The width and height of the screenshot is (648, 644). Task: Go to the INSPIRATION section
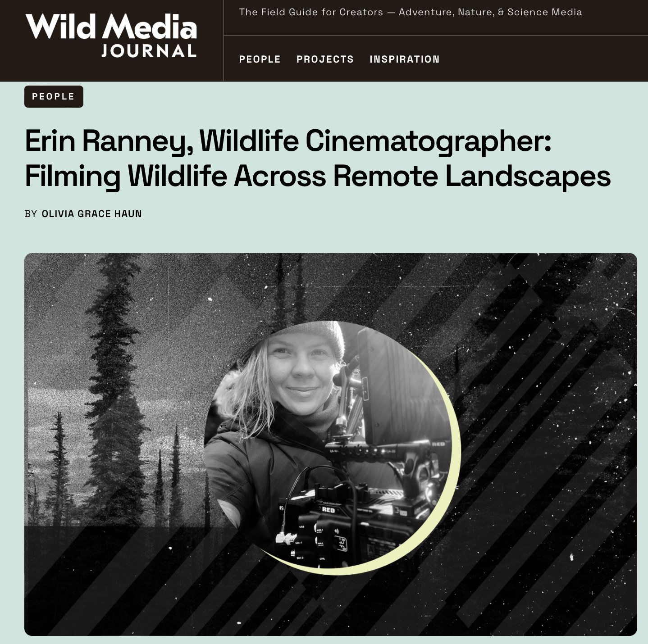tap(404, 59)
